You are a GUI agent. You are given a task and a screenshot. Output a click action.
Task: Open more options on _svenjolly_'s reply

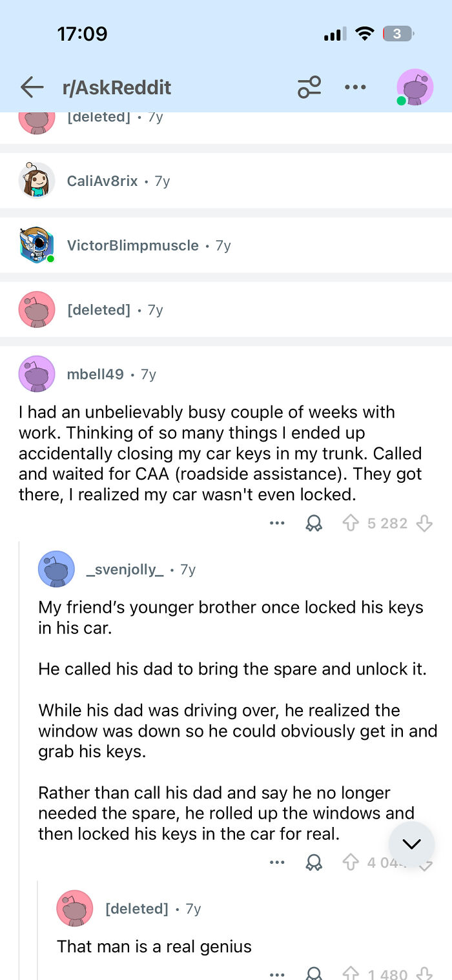(277, 863)
